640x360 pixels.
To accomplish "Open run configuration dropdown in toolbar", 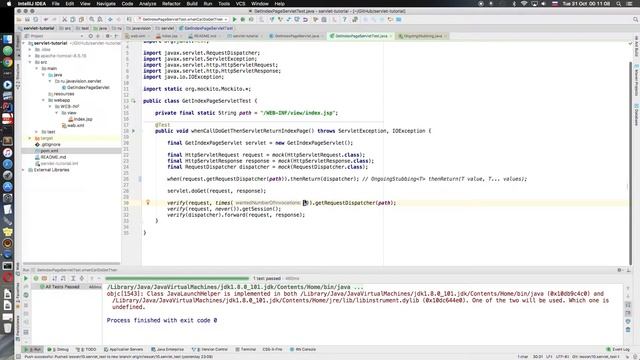I will 182,19.
